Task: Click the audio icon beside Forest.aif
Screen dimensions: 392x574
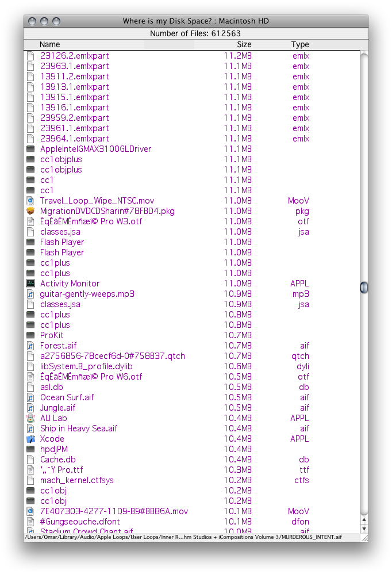Action: (30, 346)
